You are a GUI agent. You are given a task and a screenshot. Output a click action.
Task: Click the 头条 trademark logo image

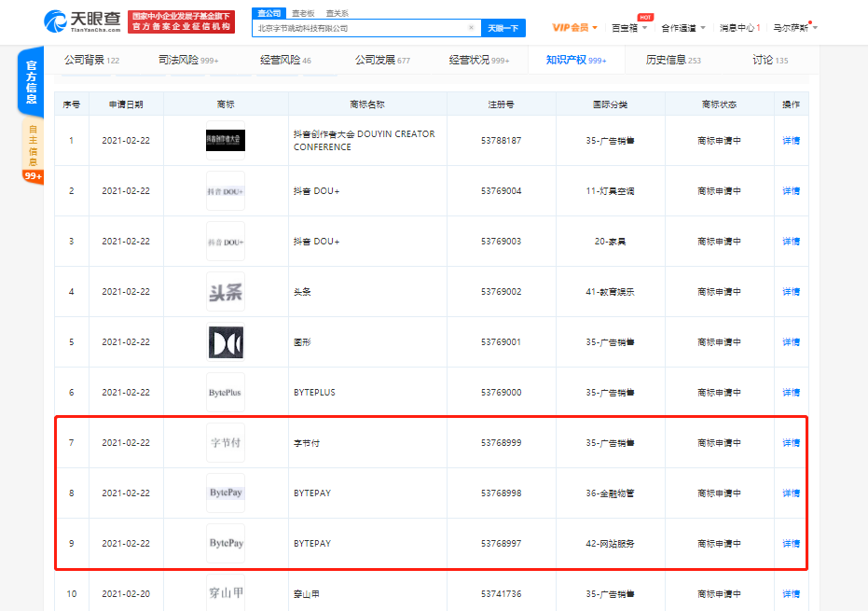point(226,292)
